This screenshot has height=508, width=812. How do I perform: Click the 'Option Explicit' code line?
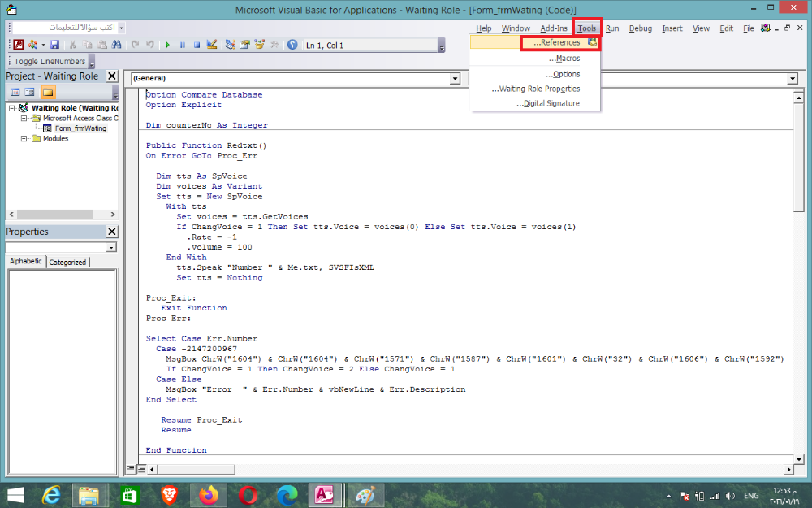(184, 105)
